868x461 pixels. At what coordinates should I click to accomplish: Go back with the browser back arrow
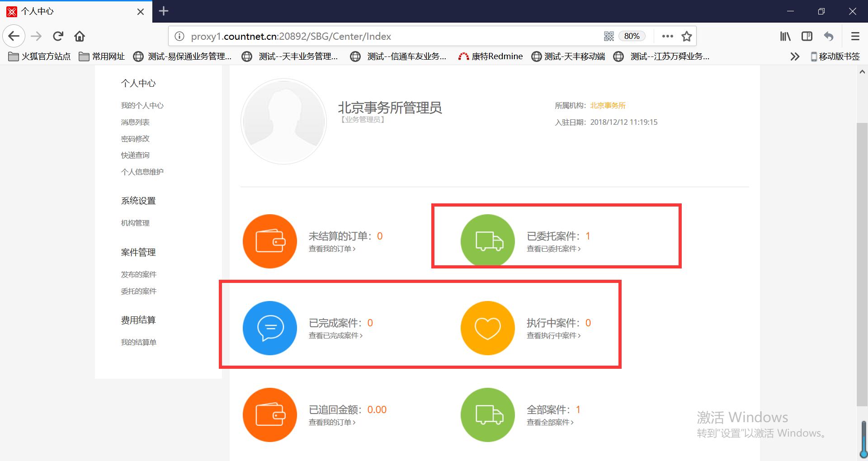pyautogui.click(x=14, y=36)
